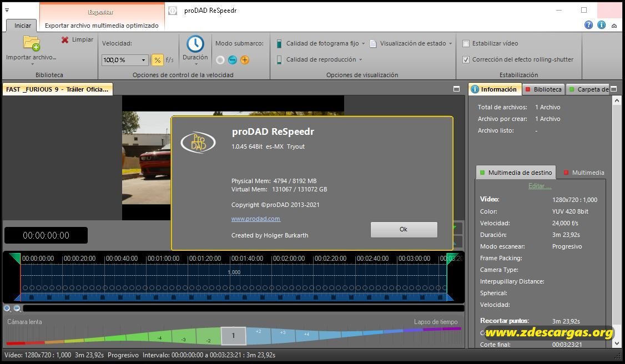
Task: Open the www.prodad.com link
Action: pos(255,219)
